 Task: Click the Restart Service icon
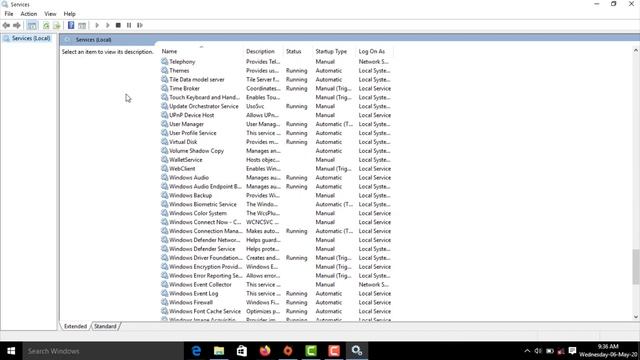(140, 25)
